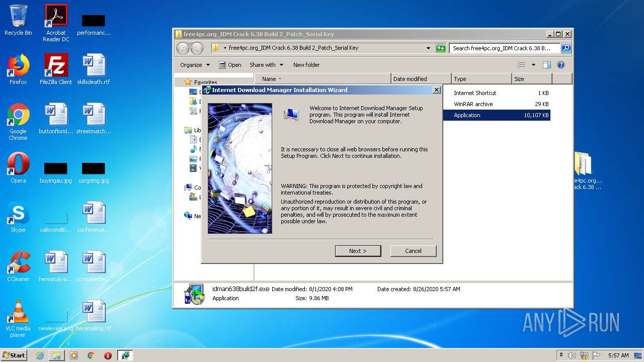Click the address bar folder path

pyautogui.click(x=293, y=48)
